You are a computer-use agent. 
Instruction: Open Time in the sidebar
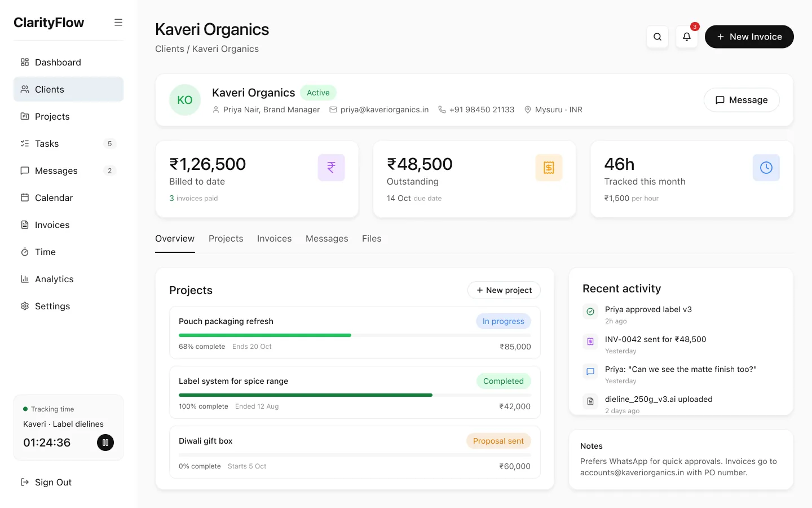[x=68, y=252]
